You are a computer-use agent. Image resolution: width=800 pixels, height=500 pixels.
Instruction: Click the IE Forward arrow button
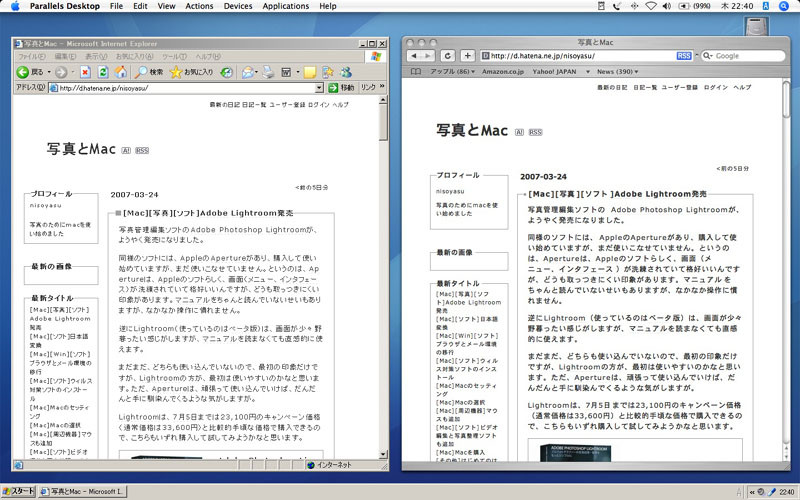click(x=61, y=72)
